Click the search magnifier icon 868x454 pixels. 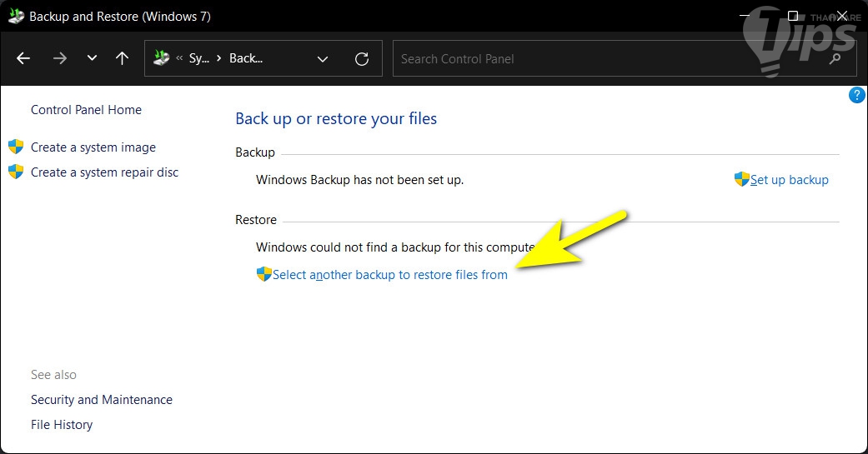pyautogui.click(x=835, y=59)
